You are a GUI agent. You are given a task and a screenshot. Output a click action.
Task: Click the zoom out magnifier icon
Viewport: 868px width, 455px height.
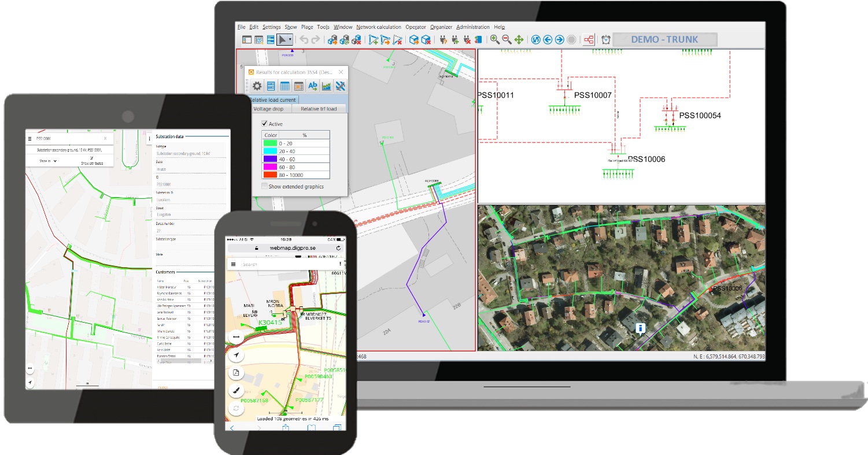pyautogui.click(x=507, y=40)
